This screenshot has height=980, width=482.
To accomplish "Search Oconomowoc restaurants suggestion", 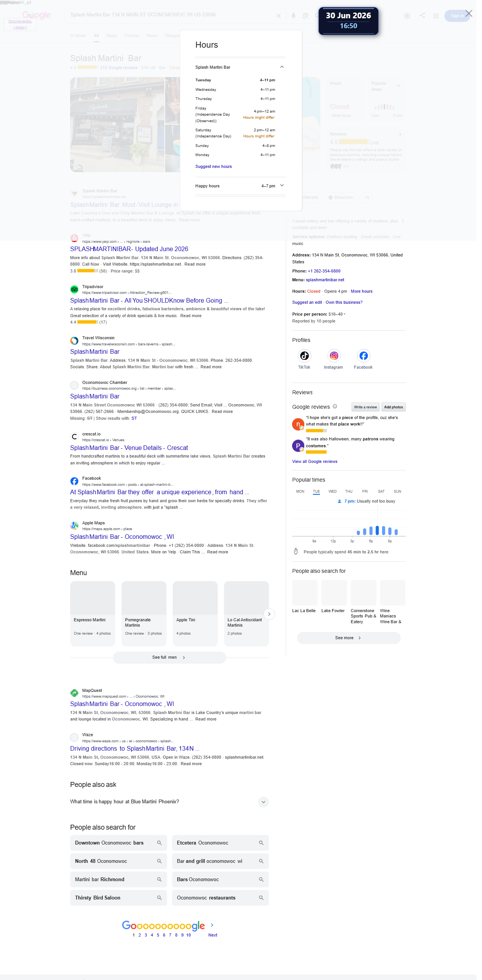I will (x=220, y=898).
